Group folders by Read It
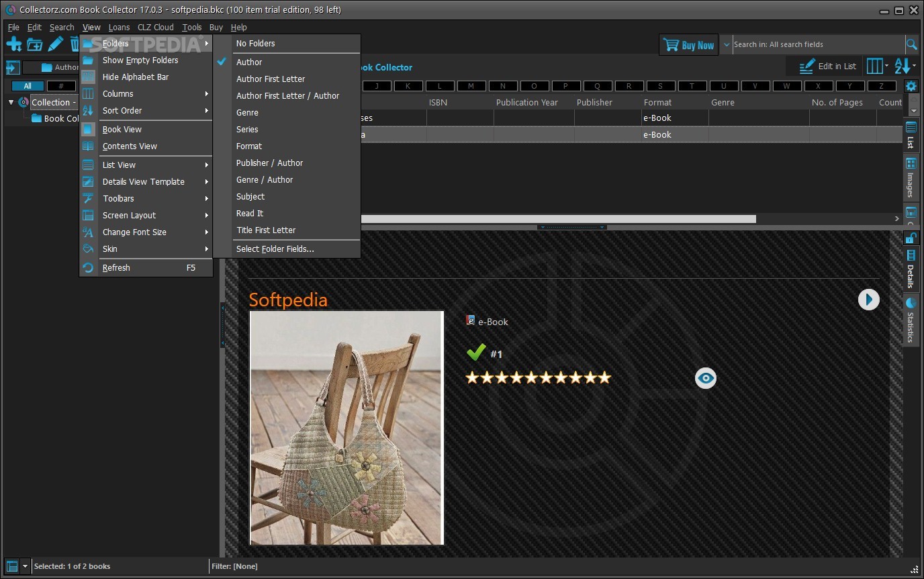Screen dimensions: 924x579 coord(287,213)
